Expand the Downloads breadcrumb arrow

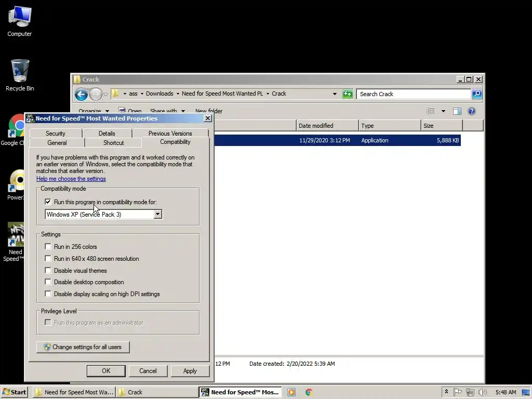pos(178,94)
